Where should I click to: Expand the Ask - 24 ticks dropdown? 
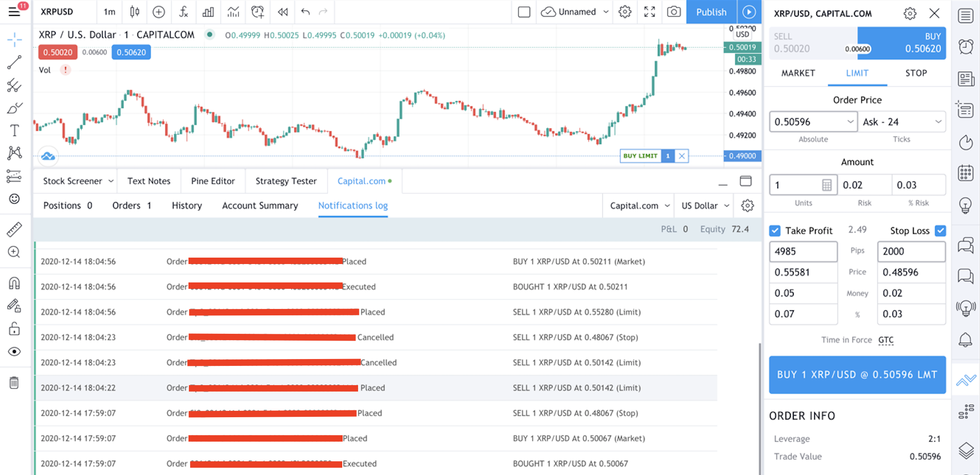point(938,122)
